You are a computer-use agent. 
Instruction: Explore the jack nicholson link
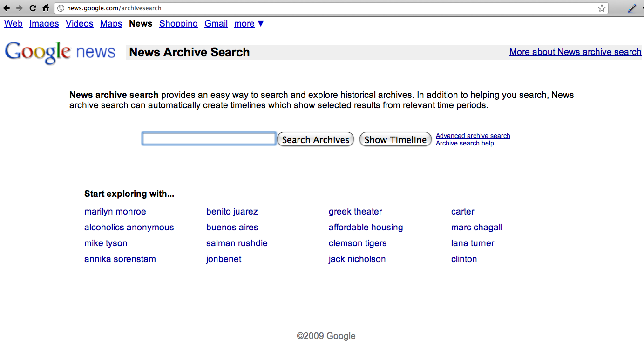pyautogui.click(x=357, y=259)
